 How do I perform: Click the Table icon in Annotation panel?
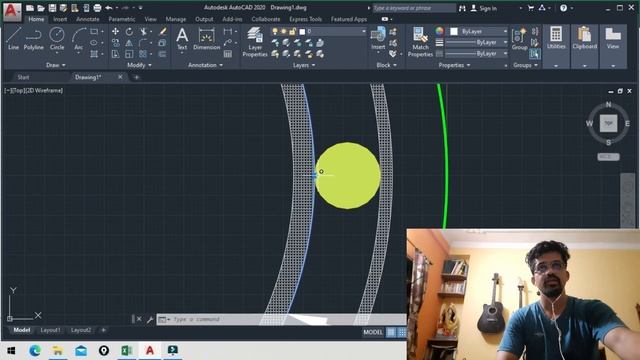[228, 54]
